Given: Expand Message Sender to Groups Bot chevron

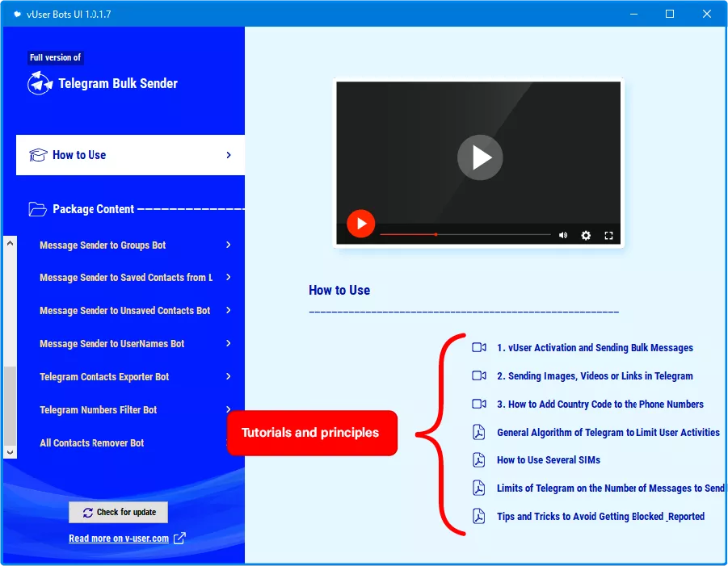Looking at the screenshot, I should pos(229,245).
